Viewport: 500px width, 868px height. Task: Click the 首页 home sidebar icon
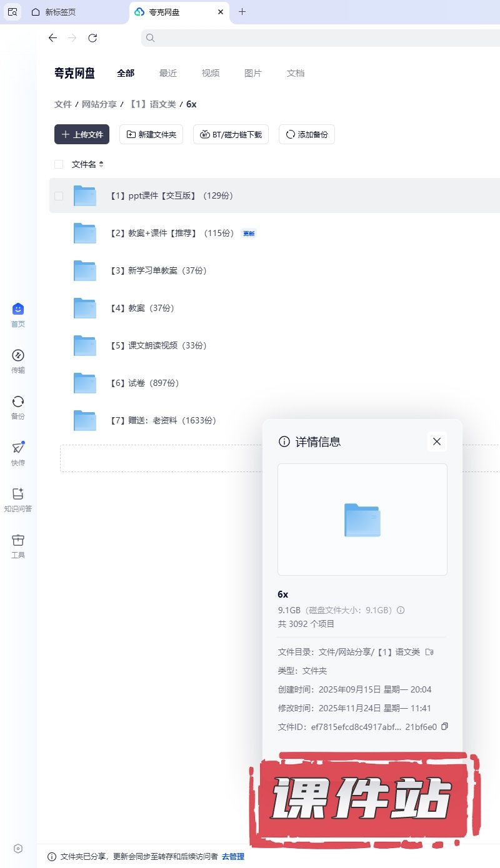click(x=18, y=310)
